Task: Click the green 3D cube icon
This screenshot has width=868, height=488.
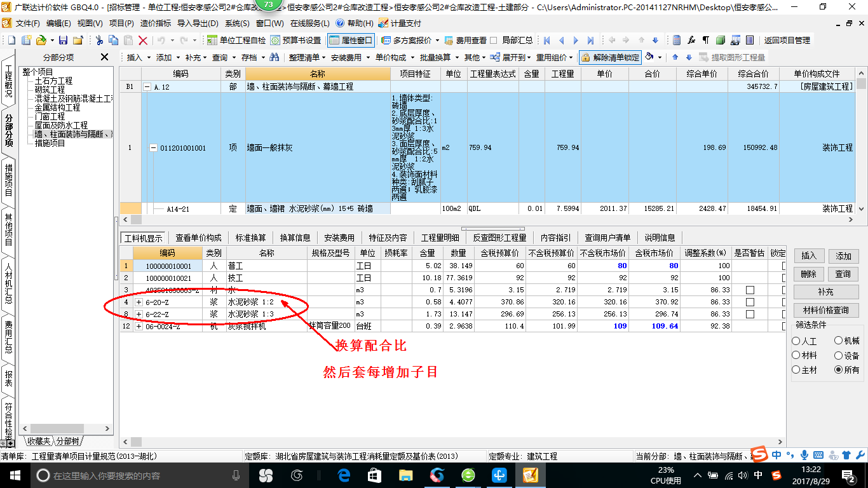Action: point(721,40)
